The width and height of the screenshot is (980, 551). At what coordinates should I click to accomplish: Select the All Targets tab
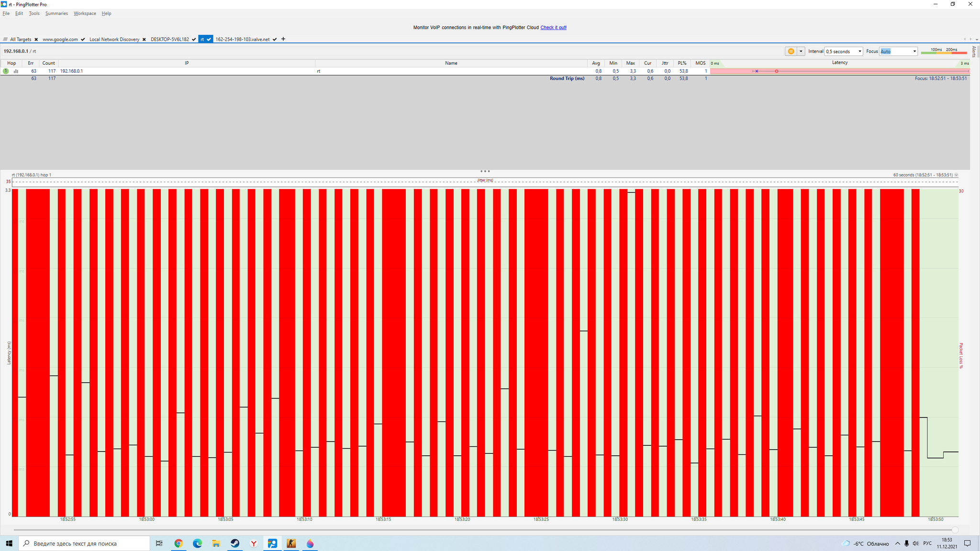(21, 39)
